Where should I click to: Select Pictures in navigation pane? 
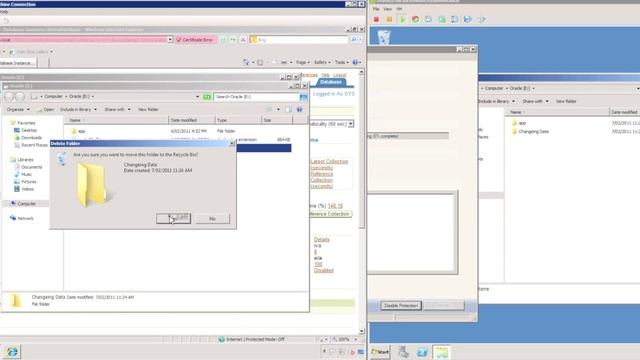point(29,182)
